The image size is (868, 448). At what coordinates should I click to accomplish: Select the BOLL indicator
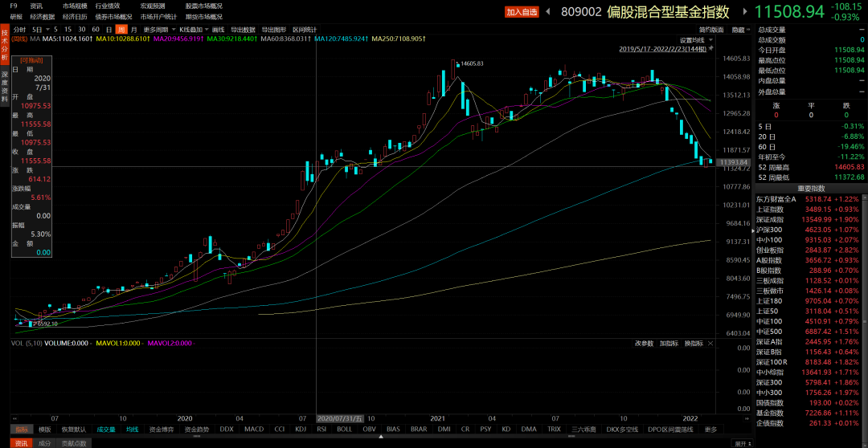344,430
